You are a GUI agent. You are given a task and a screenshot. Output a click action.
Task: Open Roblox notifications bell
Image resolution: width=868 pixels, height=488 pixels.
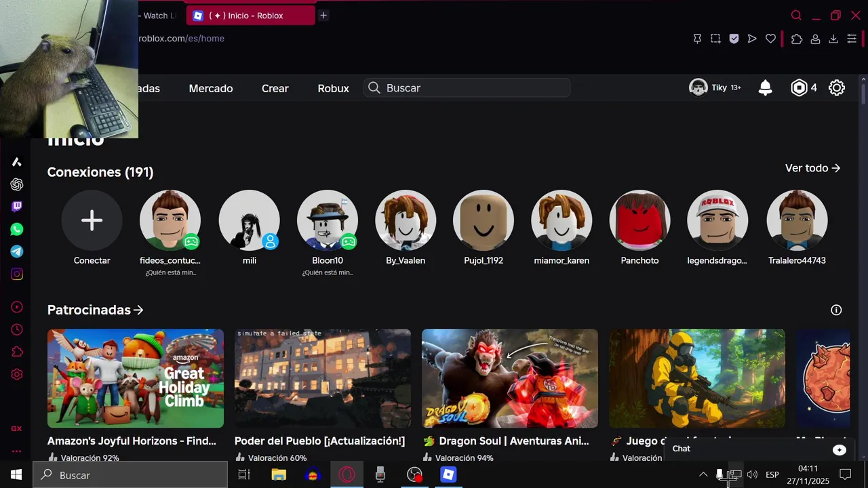tap(765, 87)
